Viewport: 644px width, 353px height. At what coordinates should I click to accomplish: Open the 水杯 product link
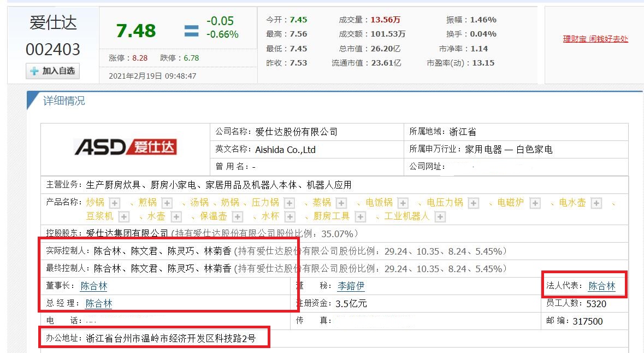coord(270,216)
